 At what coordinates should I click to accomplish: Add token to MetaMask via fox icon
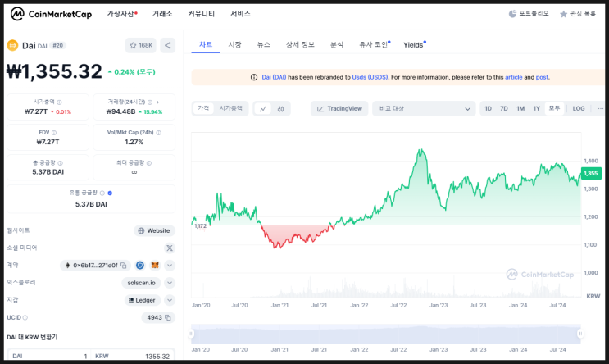click(155, 266)
